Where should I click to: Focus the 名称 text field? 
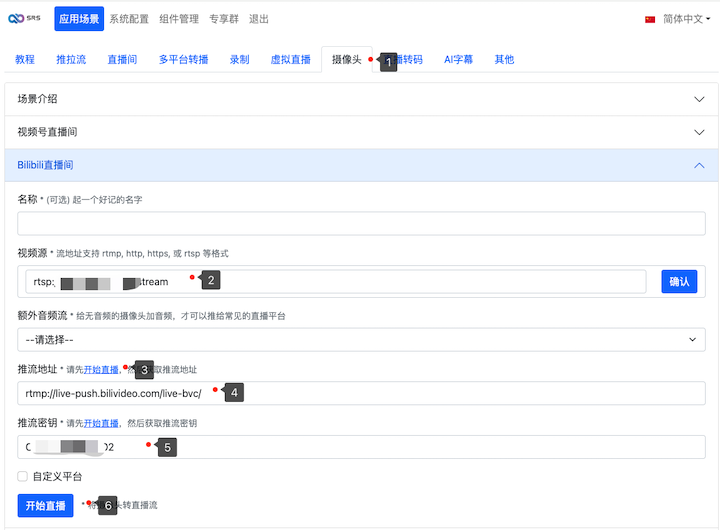361,223
